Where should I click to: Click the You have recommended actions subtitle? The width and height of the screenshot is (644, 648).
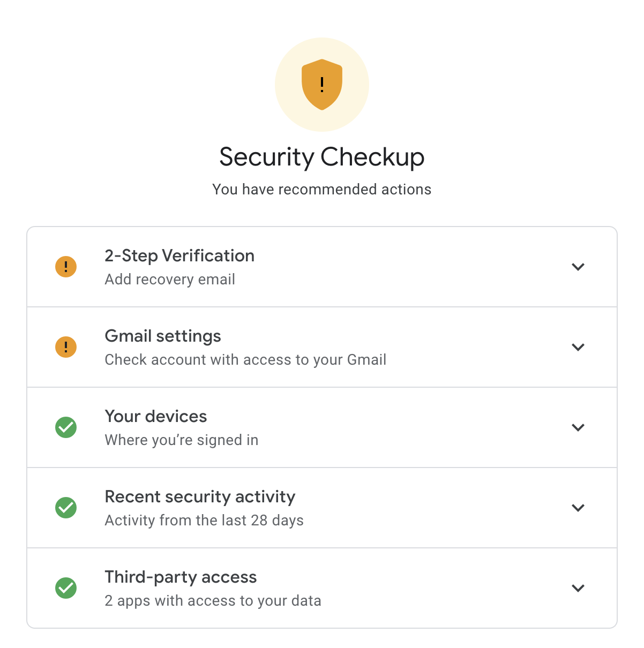321,189
